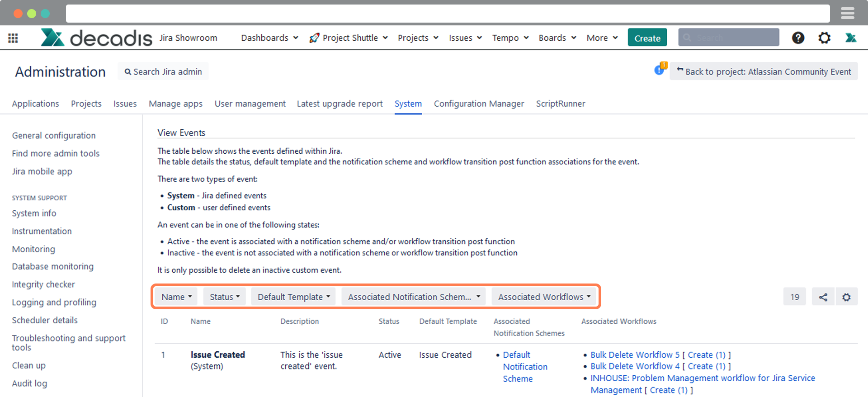Open table settings gear icon
Screen dimensions: 868x397
[846, 297]
